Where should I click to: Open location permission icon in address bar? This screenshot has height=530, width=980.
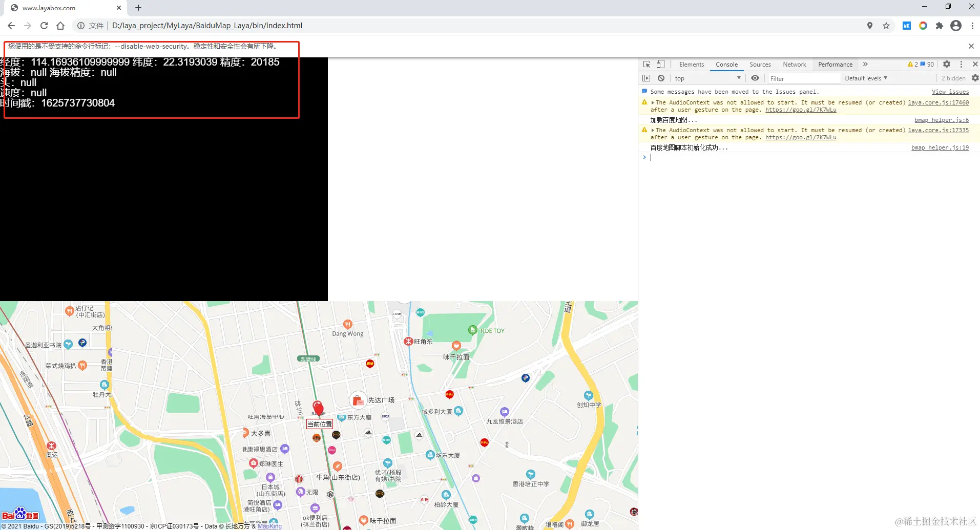[x=870, y=26]
